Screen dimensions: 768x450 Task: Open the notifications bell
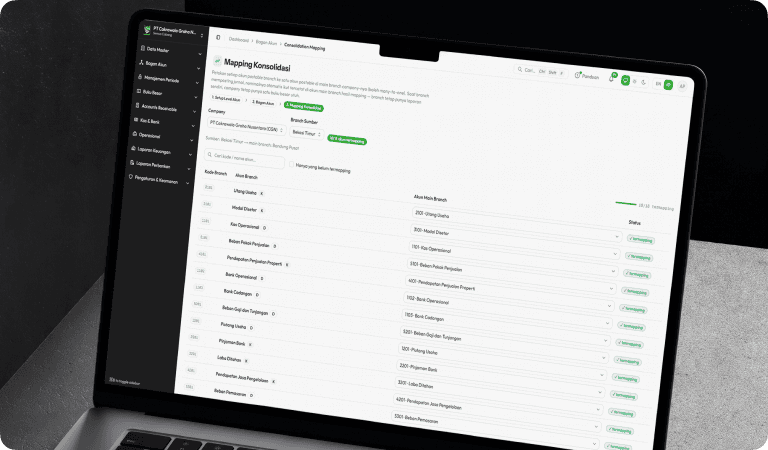coord(611,78)
